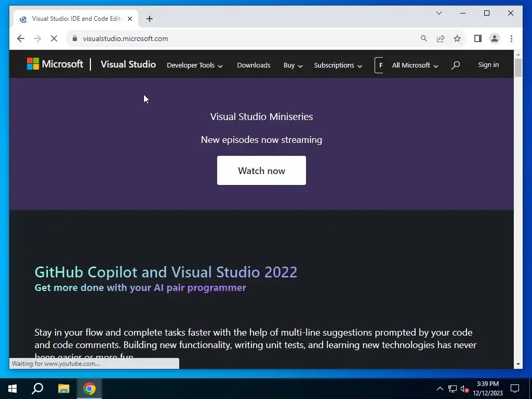Select the Visual Studio browser tab
This screenshot has height=399, width=532.
point(76,19)
